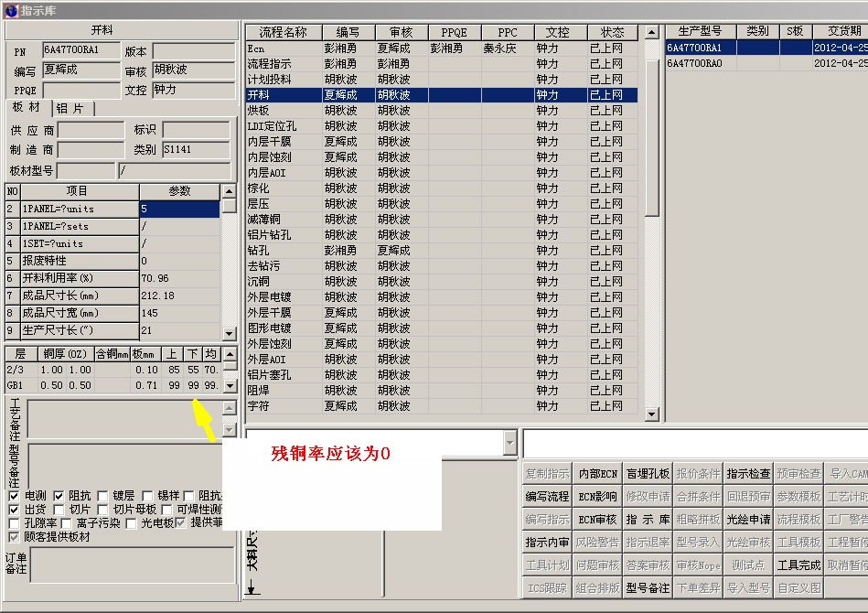Select the 字符 process row
Image resolution: width=868 pixels, height=613 pixels.
click(442, 406)
